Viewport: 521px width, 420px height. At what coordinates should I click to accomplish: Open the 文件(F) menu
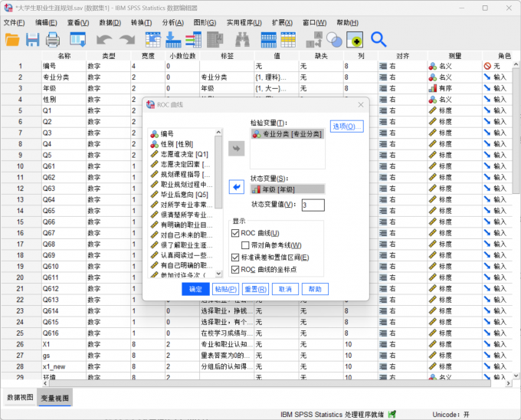(x=14, y=22)
